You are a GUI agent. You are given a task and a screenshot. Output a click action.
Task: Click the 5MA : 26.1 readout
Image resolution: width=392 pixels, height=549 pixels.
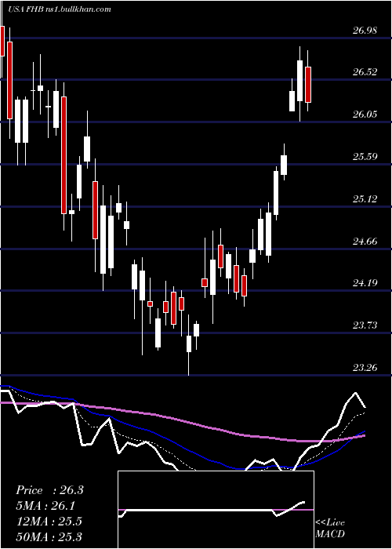[x=45, y=506]
